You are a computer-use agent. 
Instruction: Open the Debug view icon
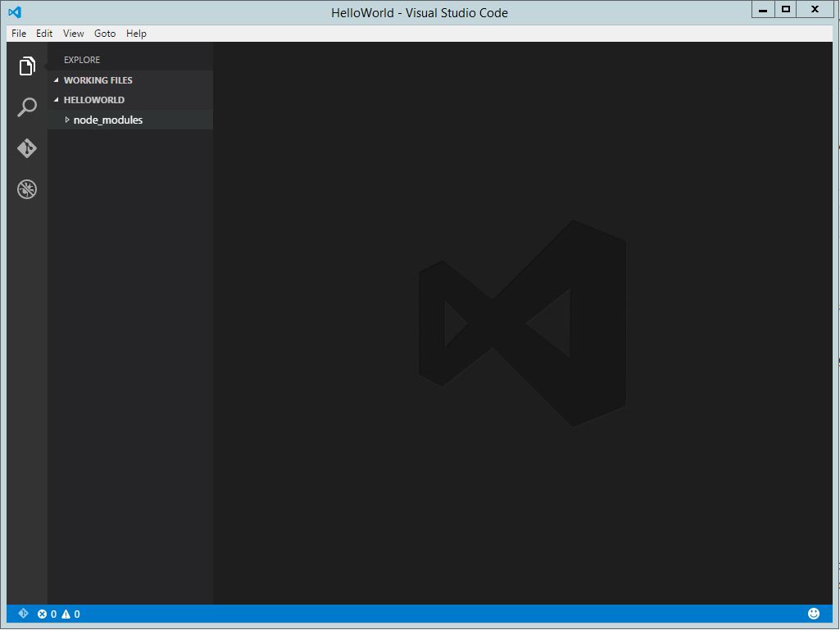click(27, 189)
